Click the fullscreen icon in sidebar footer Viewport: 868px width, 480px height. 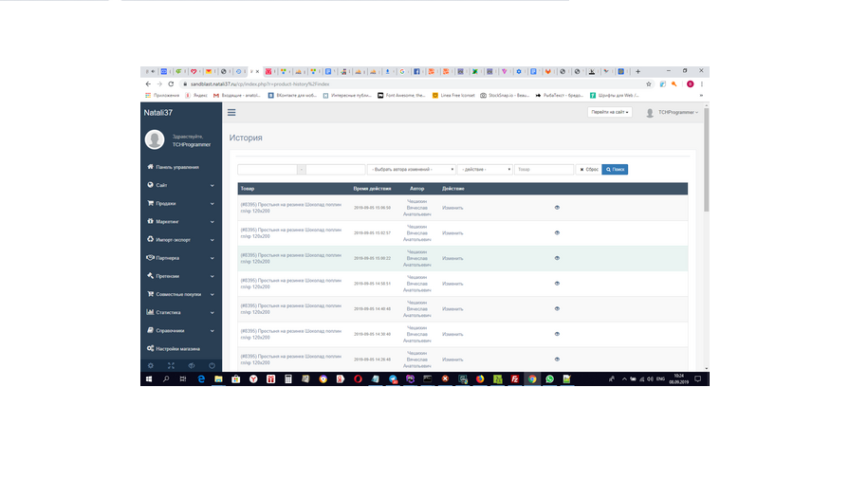(x=171, y=365)
